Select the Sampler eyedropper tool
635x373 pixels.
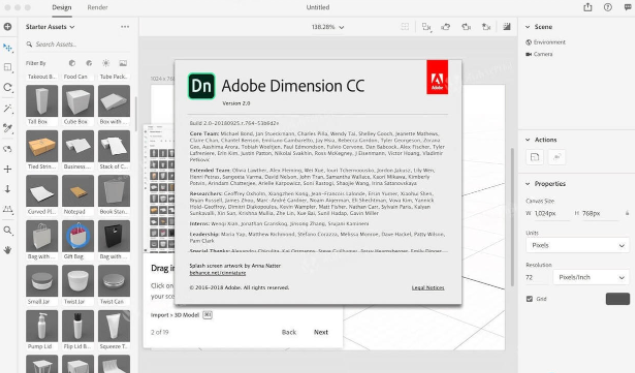(8, 128)
